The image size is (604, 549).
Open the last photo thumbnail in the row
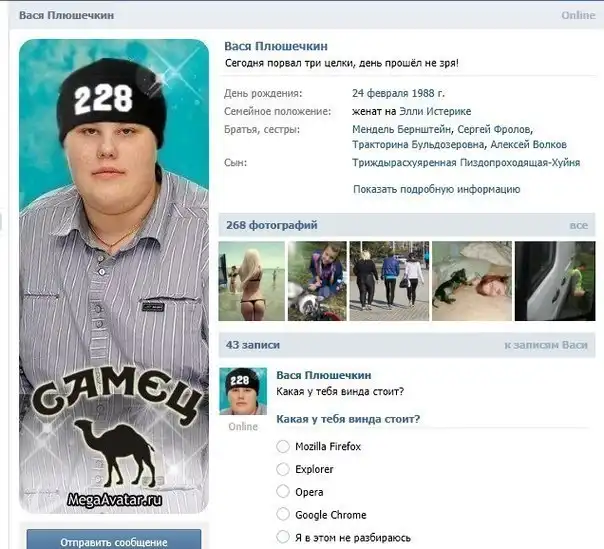[x=555, y=281]
